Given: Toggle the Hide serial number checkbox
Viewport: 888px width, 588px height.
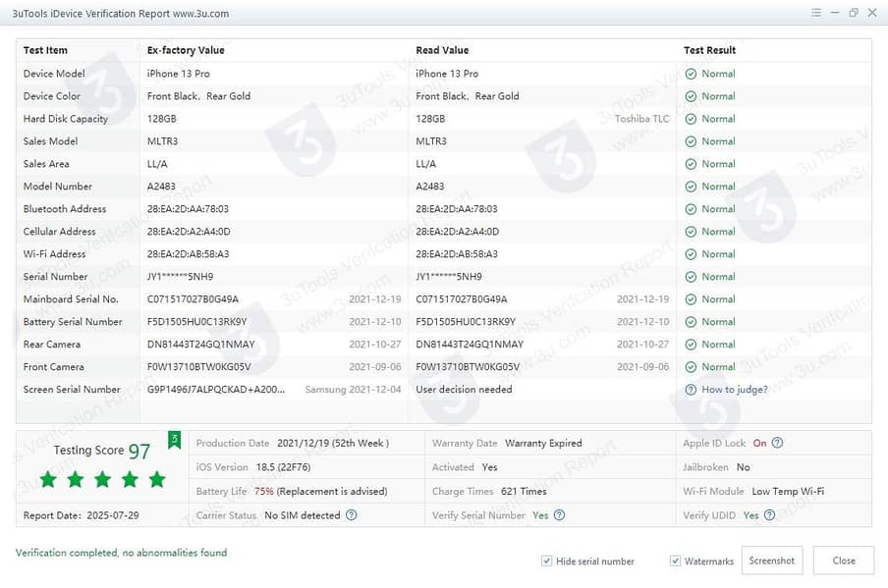Looking at the screenshot, I should coord(546,561).
